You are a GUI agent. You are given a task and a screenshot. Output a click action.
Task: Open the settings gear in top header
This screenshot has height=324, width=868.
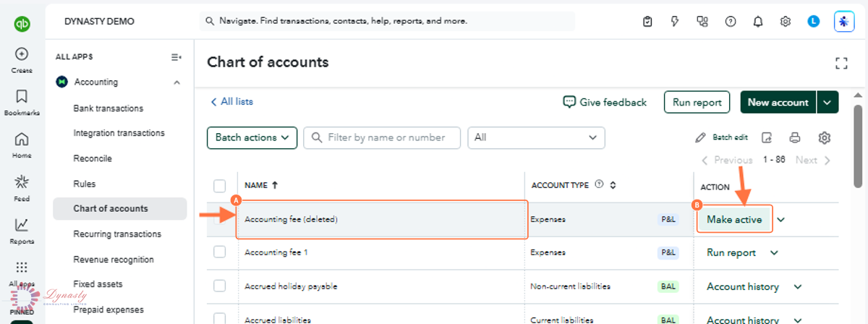click(786, 22)
